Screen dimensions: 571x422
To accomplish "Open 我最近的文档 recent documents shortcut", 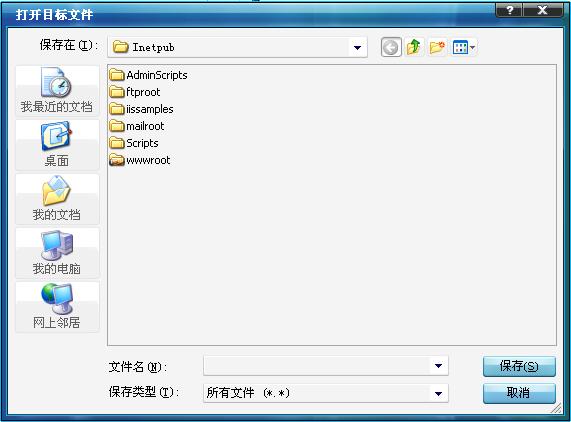I will tap(57, 91).
